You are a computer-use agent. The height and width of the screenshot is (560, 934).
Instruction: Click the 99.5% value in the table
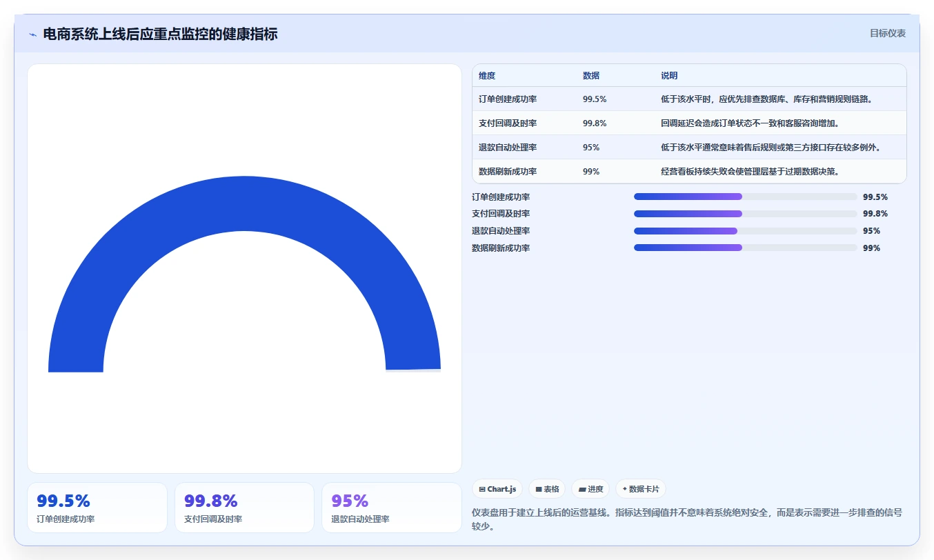(595, 99)
